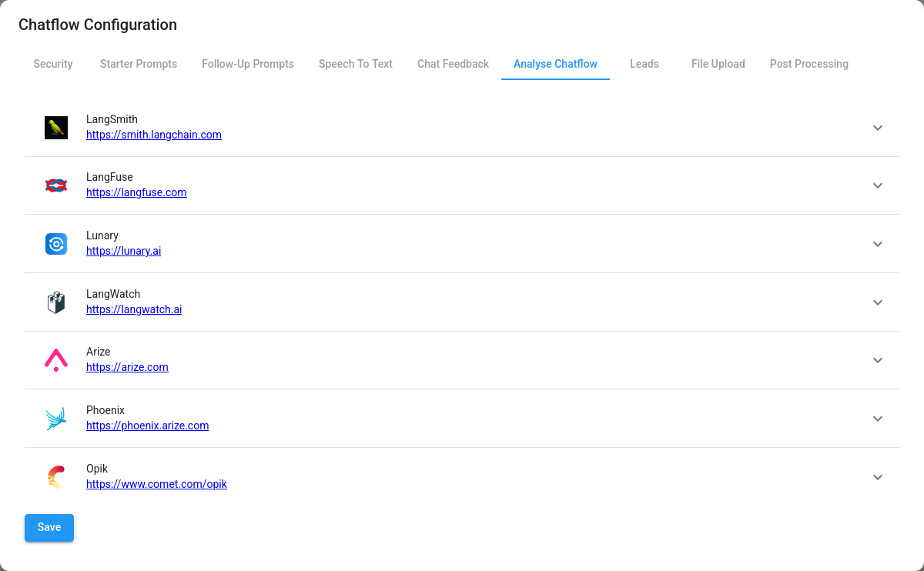Switch to the File Upload tab

click(718, 64)
